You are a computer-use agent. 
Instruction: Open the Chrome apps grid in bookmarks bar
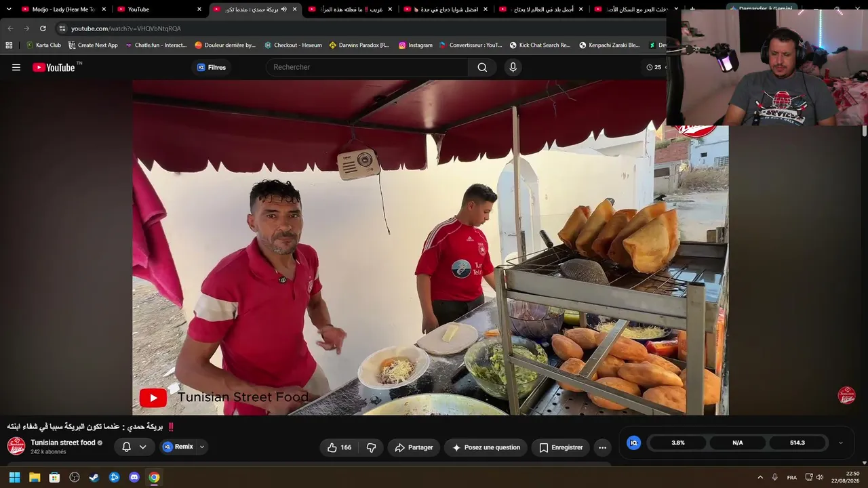tap(9, 45)
